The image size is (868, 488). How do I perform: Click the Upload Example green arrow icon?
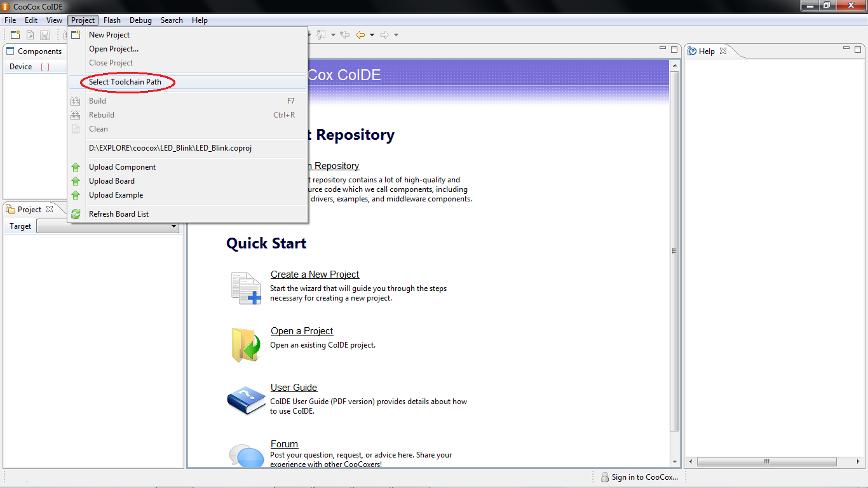click(x=76, y=195)
